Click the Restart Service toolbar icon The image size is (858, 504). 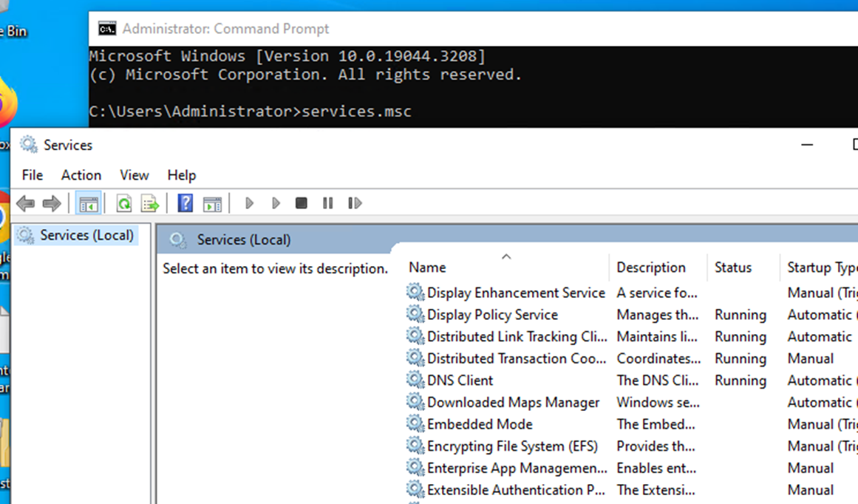tap(355, 203)
